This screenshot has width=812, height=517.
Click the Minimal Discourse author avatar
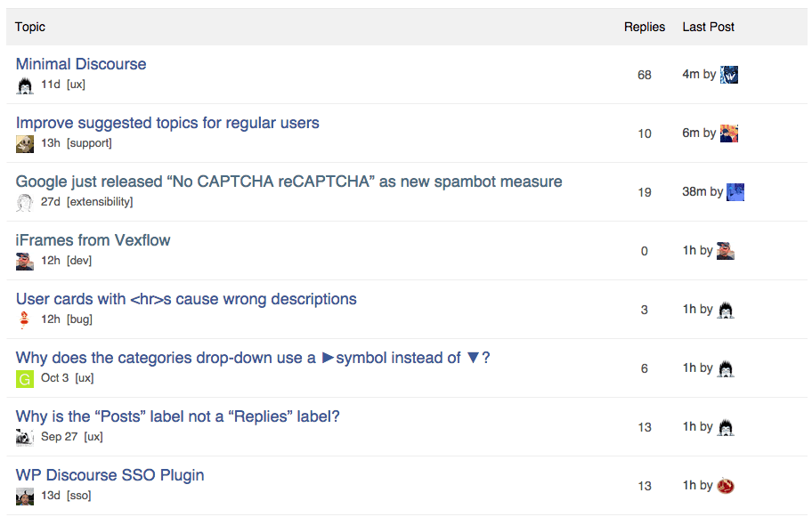[25, 85]
